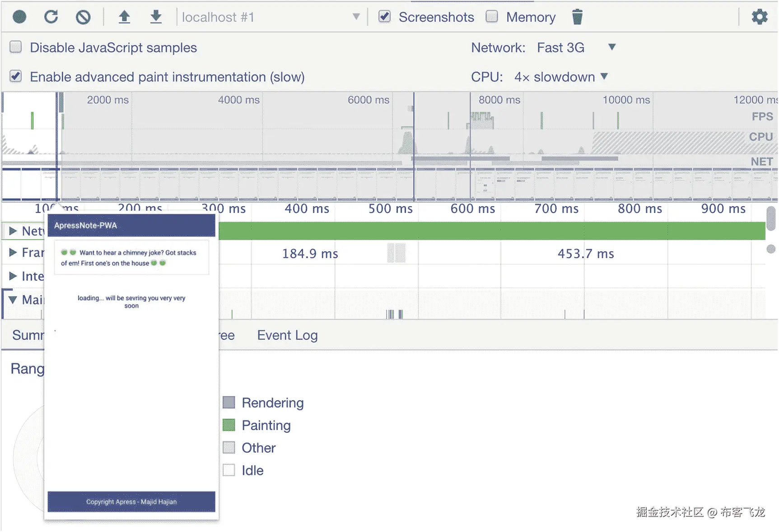Select the 184.9 ms frame

tap(310, 254)
